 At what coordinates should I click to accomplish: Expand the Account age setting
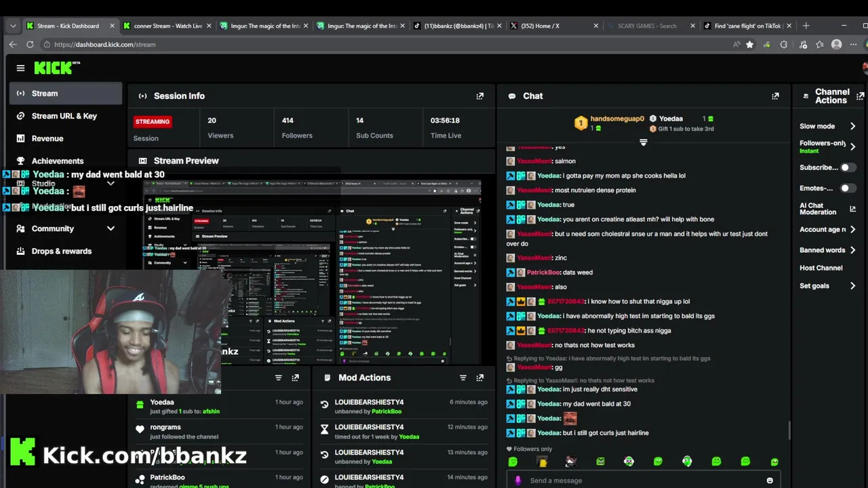[x=852, y=230]
